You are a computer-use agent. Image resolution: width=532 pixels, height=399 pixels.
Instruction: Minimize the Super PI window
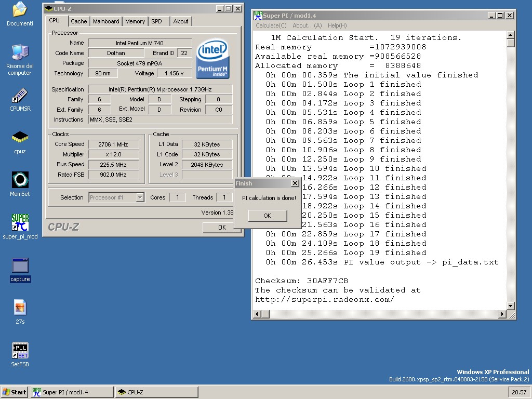coord(492,16)
